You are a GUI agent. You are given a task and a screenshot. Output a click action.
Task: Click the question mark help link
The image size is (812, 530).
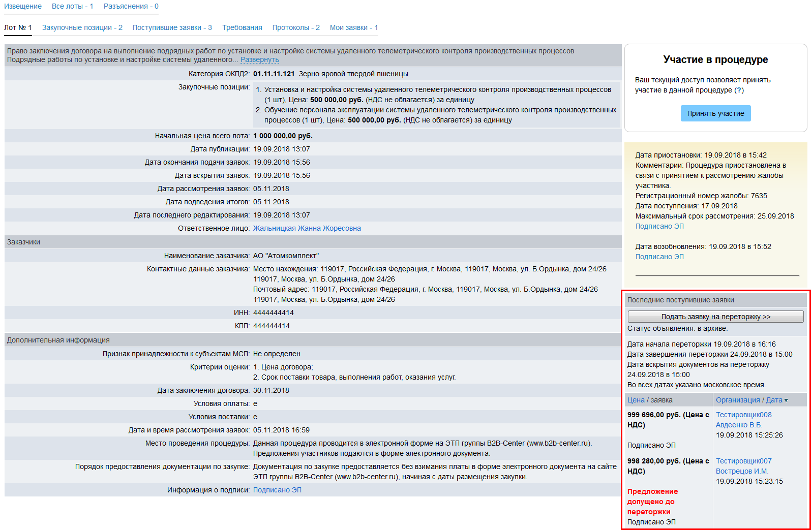pyautogui.click(x=739, y=90)
